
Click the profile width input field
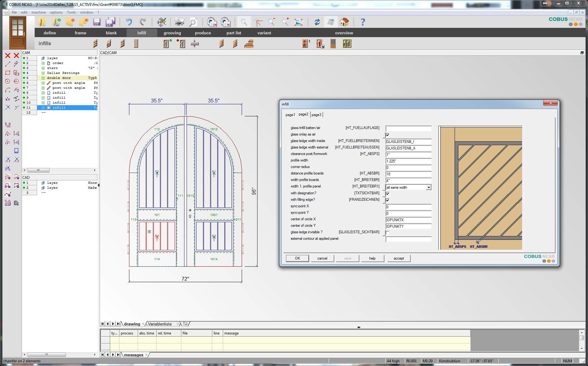(408, 161)
